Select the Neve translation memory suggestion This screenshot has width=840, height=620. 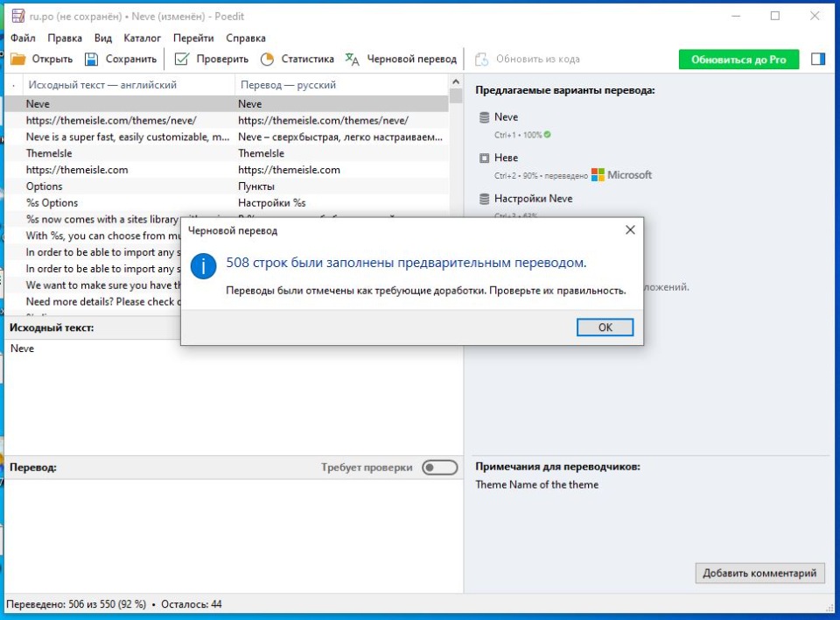[506, 117]
